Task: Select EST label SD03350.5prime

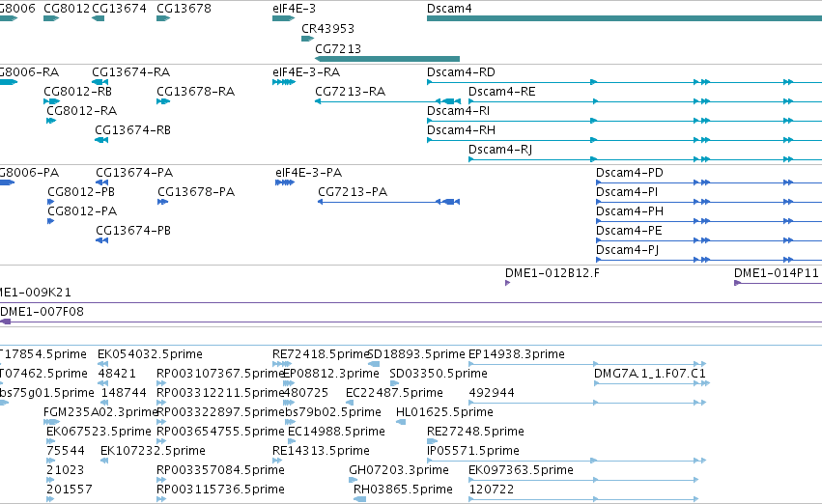Action: (x=439, y=374)
